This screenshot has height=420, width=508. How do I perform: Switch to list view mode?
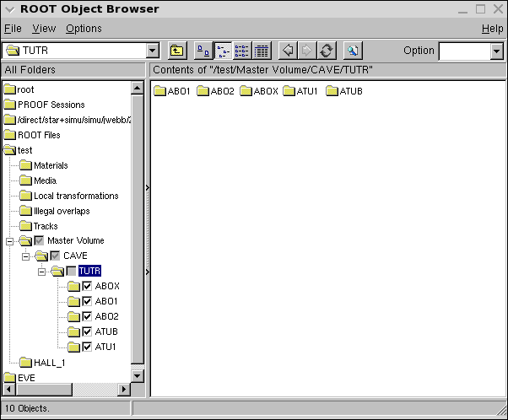click(x=242, y=51)
